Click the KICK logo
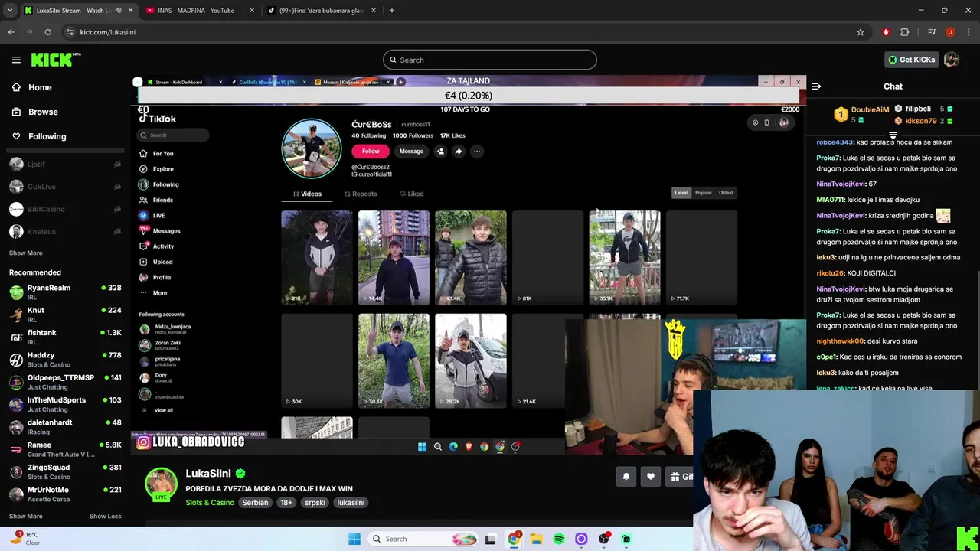This screenshot has width=980, height=551. [56, 60]
